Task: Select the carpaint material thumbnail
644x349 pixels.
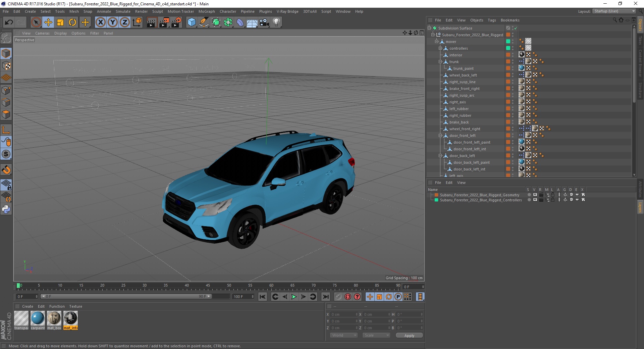Action: tap(38, 320)
